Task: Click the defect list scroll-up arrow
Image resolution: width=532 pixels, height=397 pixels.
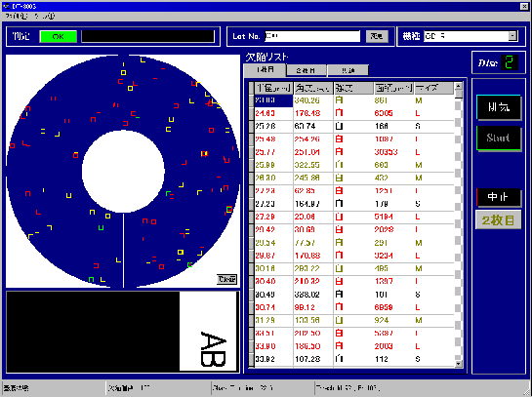Action: 459,86
